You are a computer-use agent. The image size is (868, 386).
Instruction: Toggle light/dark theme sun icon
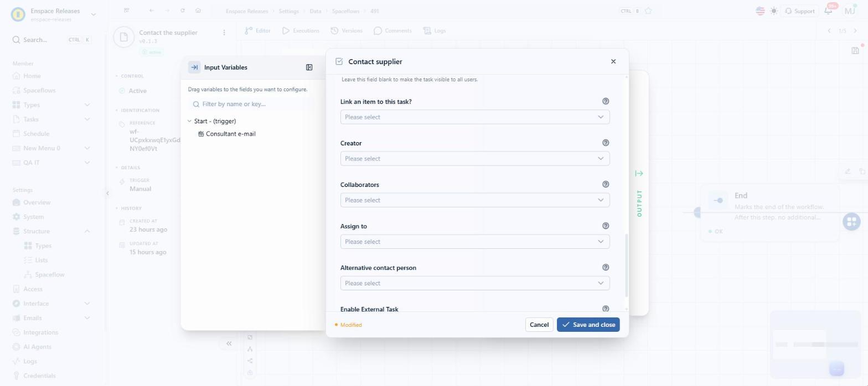773,11
